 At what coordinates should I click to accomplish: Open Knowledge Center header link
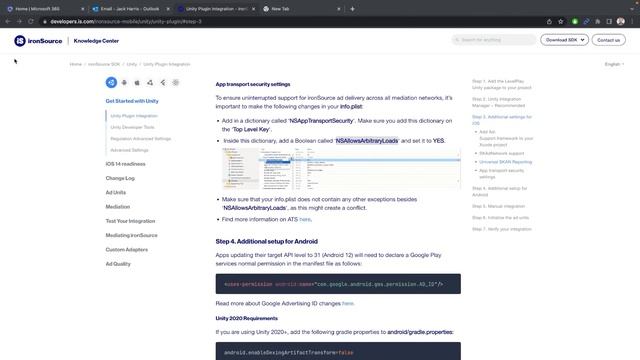tap(96, 41)
